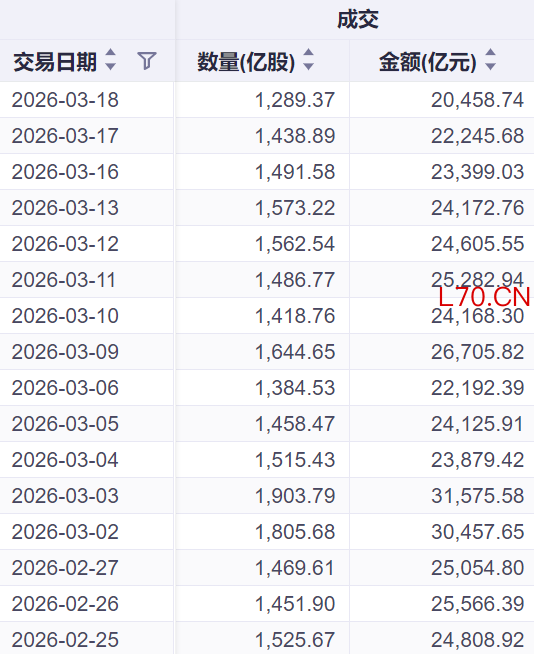Click the amount value 24,808.92
Viewport: 534px width, 654px height.
[477, 640]
